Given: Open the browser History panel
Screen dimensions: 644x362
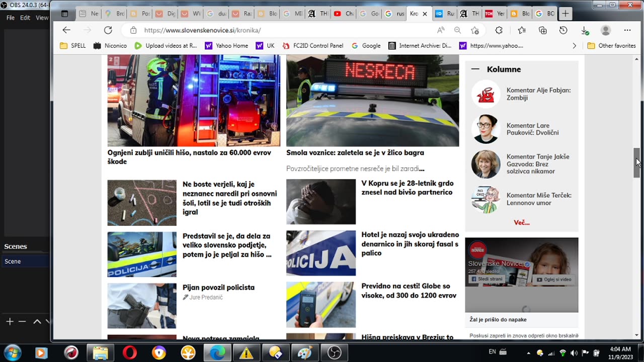Looking at the screenshot, I should [563, 30].
